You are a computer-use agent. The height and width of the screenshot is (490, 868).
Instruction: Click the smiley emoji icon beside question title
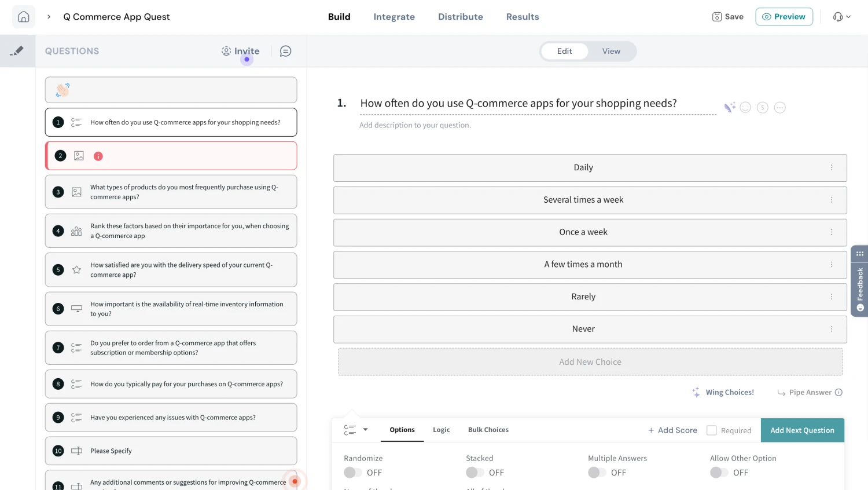745,107
